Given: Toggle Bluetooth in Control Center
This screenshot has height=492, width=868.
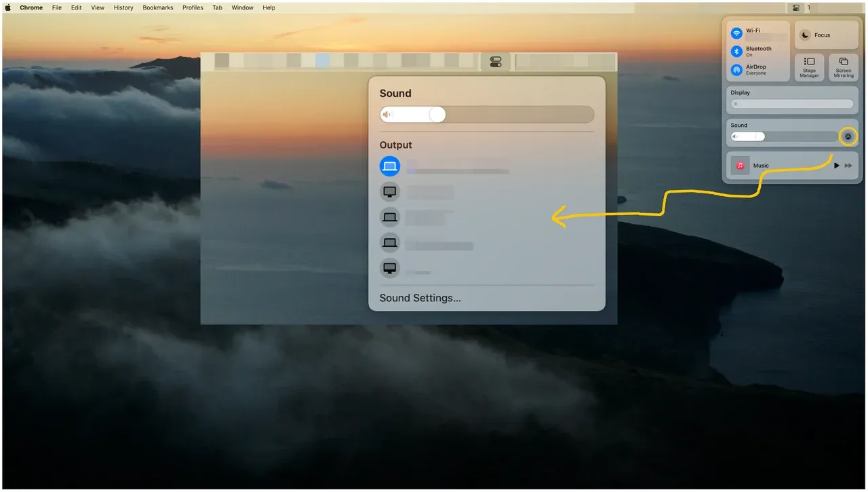Looking at the screenshot, I should coord(736,52).
